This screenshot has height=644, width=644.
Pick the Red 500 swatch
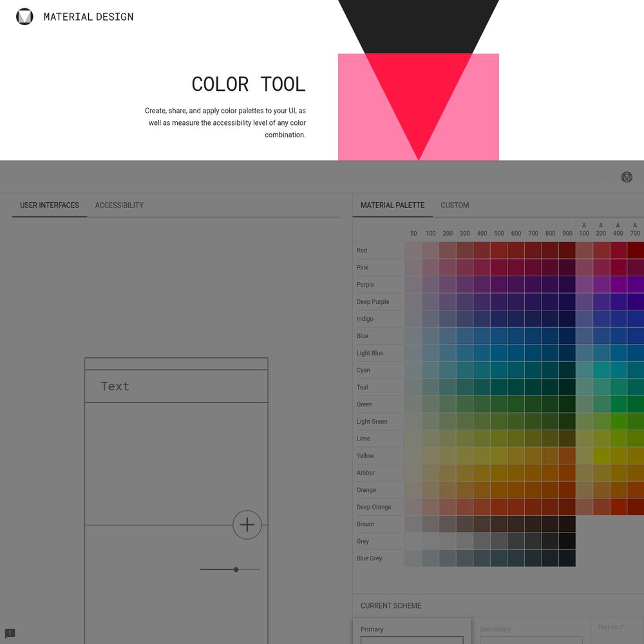coord(498,250)
